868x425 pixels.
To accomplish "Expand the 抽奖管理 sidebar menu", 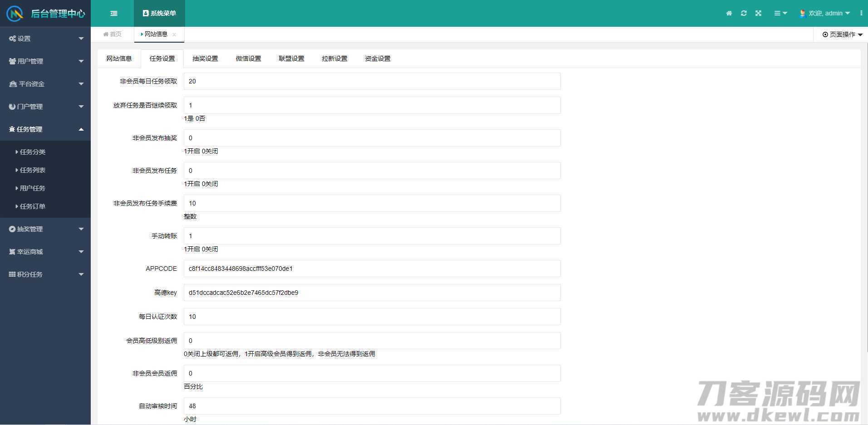I will 45,229.
